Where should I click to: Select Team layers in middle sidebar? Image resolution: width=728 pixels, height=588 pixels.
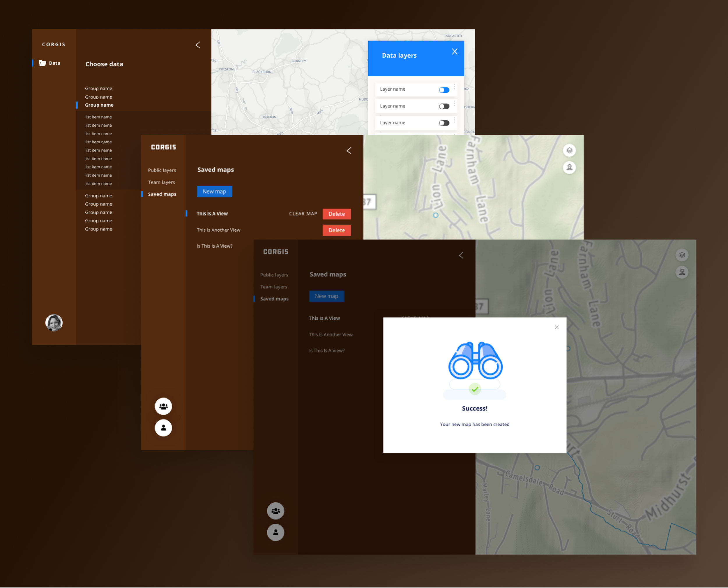[161, 182]
